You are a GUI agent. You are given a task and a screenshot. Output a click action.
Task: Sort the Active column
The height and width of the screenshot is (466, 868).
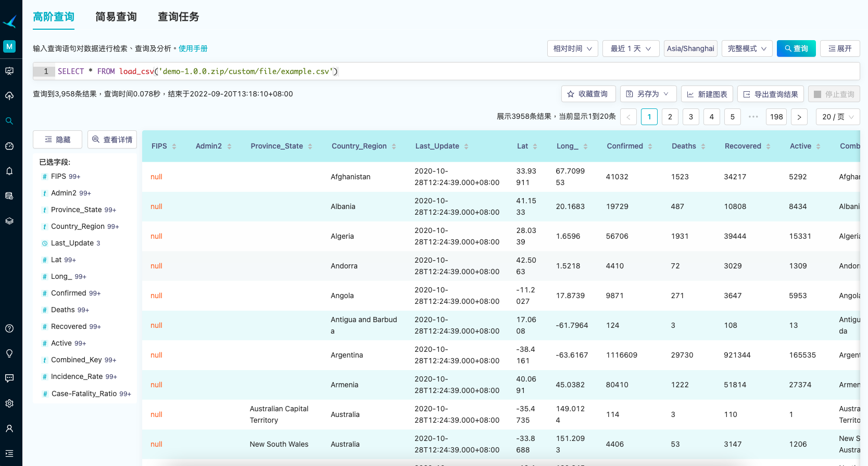818,146
